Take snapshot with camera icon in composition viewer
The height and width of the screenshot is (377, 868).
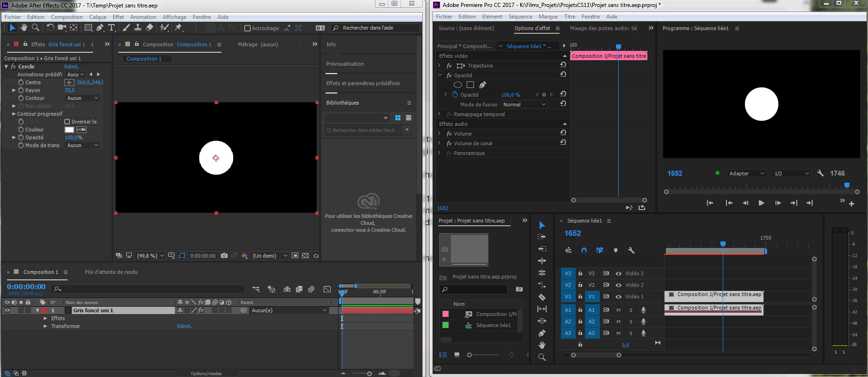224,255
